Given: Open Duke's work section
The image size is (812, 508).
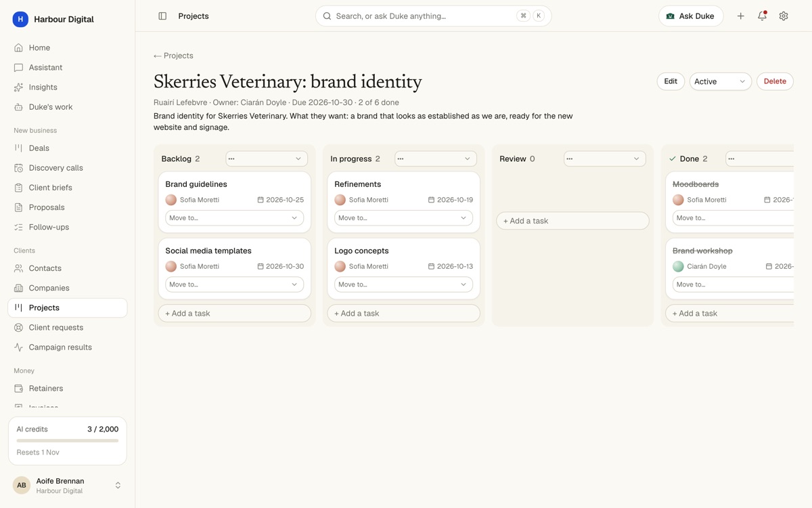Looking at the screenshot, I should point(68,107).
